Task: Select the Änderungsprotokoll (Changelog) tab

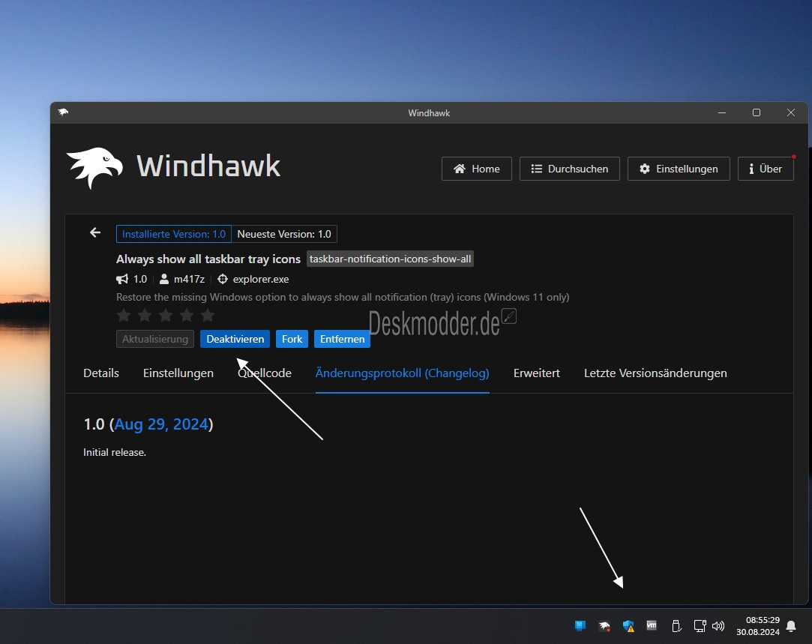Action: click(x=403, y=373)
